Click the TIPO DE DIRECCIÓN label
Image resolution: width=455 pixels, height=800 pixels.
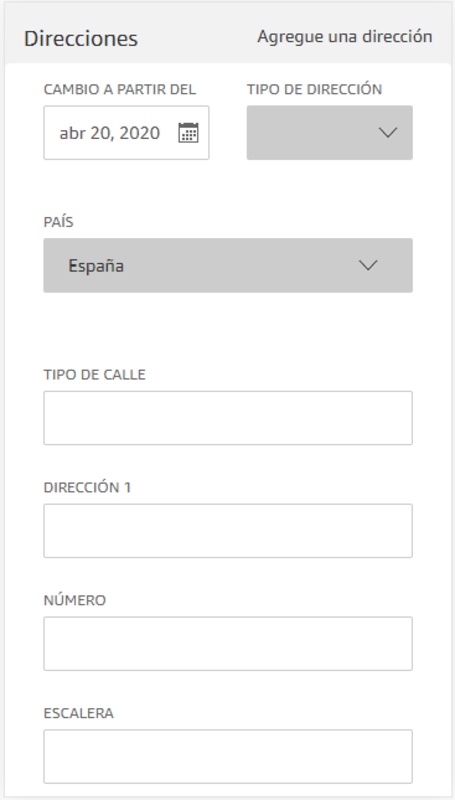click(x=315, y=89)
